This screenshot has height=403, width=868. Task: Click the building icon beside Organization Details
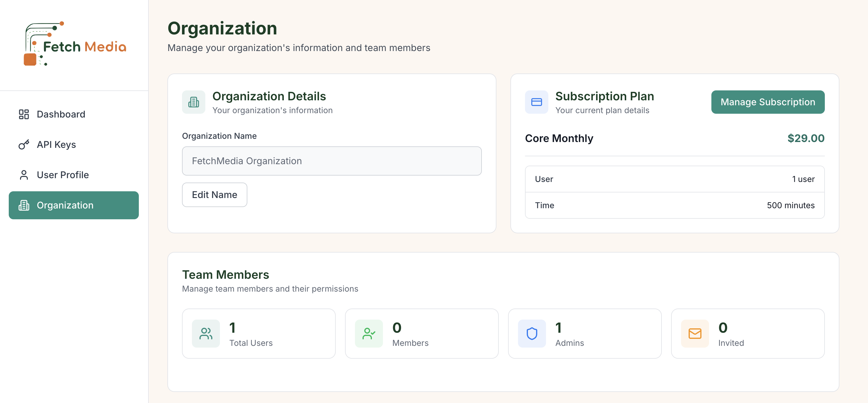pyautogui.click(x=193, y=102)
